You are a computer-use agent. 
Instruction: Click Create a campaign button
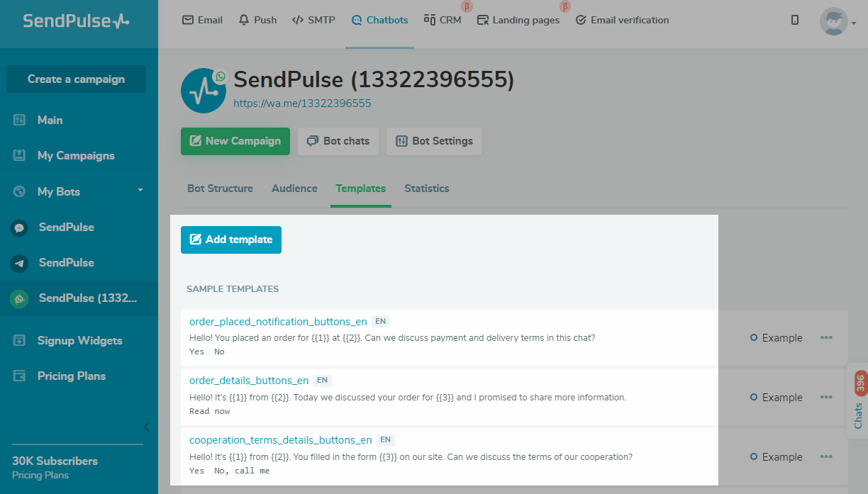tap(76, 79)
